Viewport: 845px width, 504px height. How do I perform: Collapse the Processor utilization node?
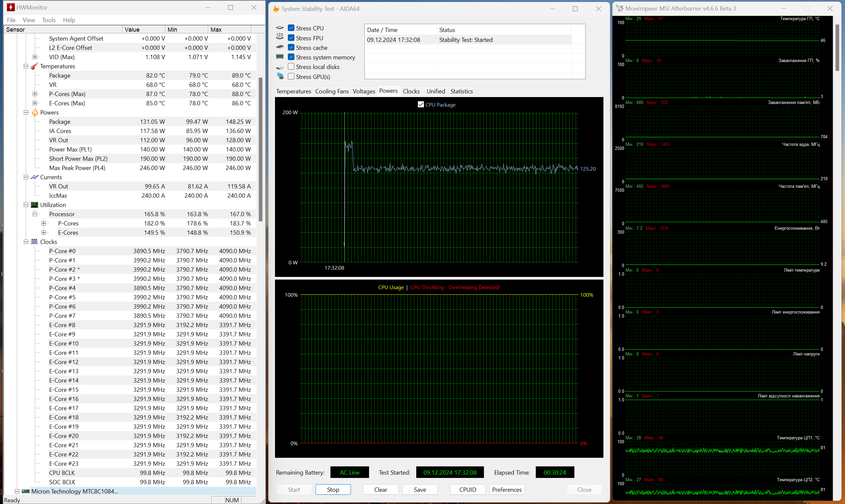click(x=35, y=214)
